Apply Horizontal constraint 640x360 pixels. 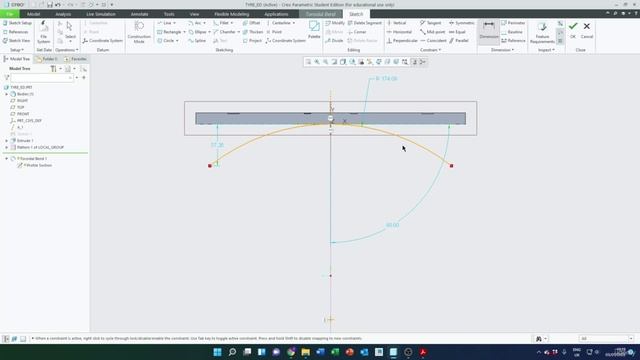click(x=399, y=32)
